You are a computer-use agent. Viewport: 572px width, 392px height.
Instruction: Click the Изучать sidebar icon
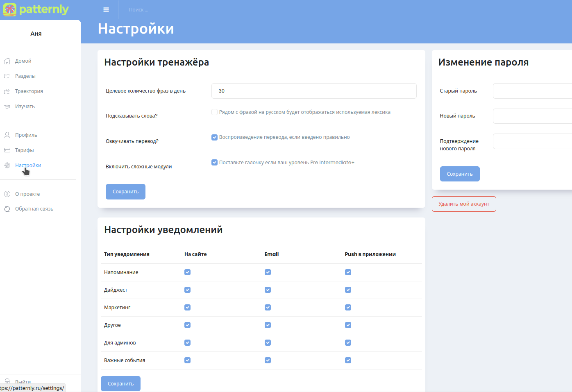(x=7, y=106)
